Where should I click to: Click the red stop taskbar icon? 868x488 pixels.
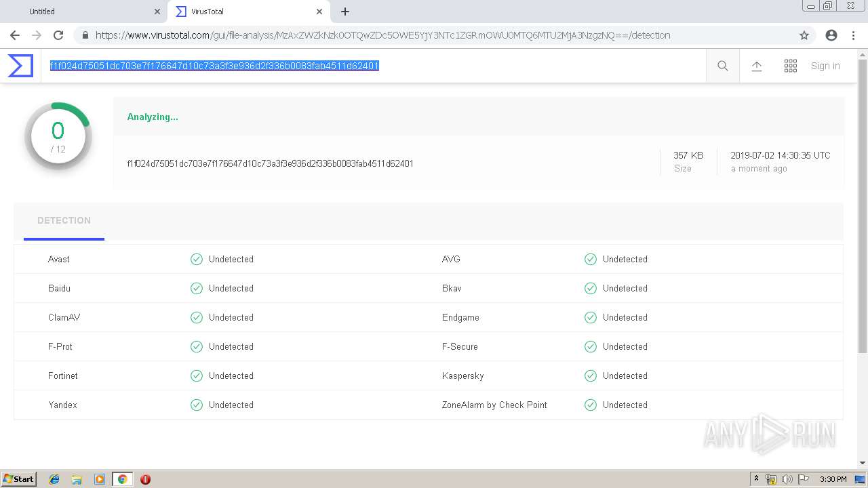145,479
